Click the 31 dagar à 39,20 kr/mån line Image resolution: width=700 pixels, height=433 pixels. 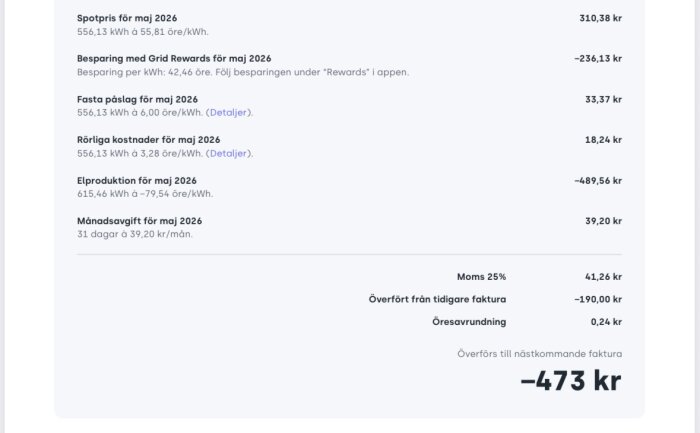[x=135, y=234]
